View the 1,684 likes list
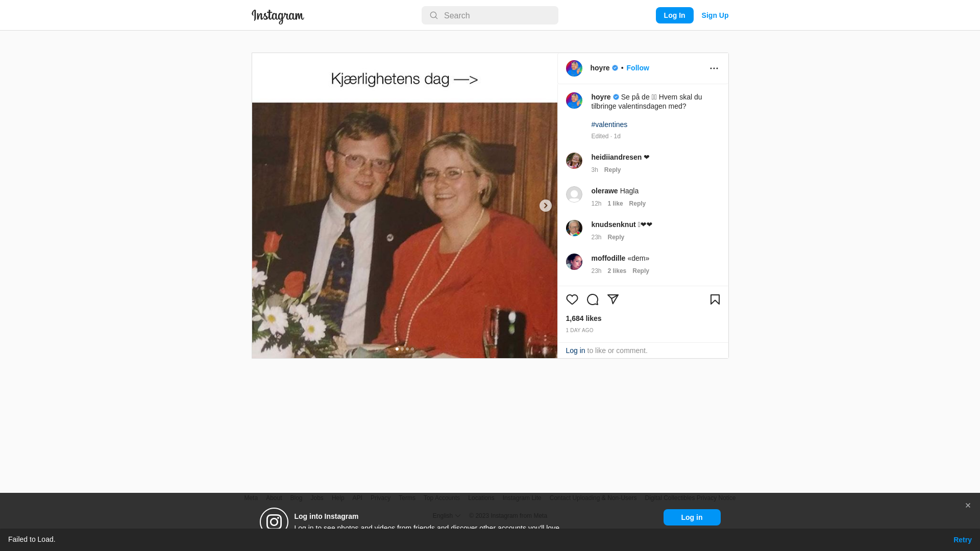Viewport: 980px width, 551px height. pos(583,318)
